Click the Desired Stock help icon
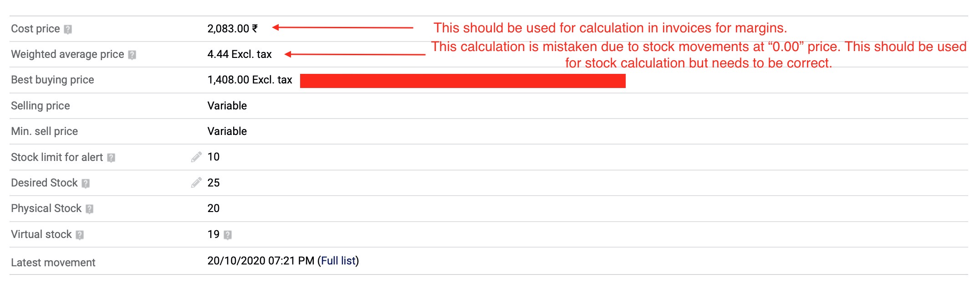980x290 pixels. [86, 183]
